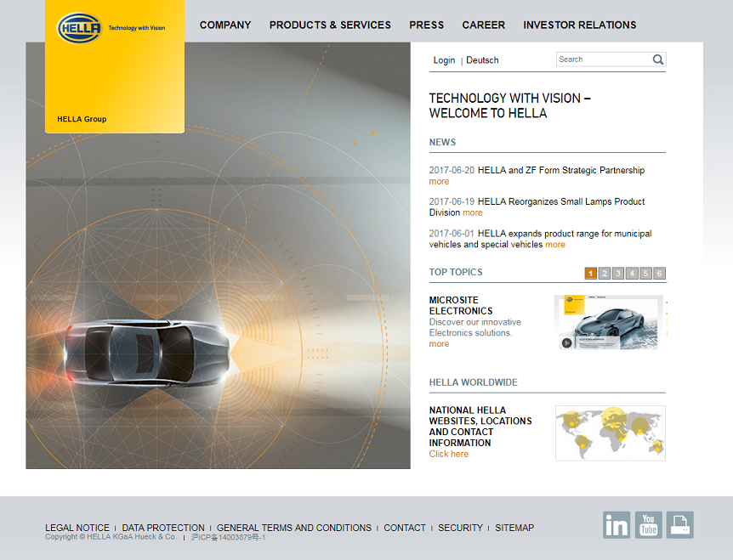Click into the Search text field

(604, 59)
